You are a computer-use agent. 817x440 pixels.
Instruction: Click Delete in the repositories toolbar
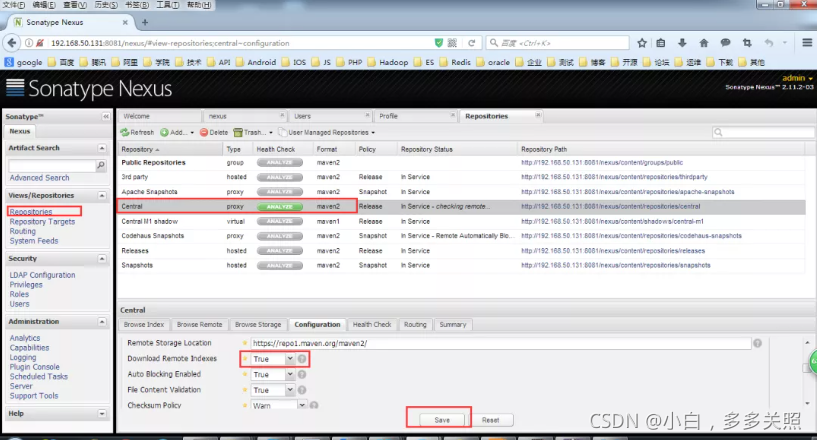214,132
